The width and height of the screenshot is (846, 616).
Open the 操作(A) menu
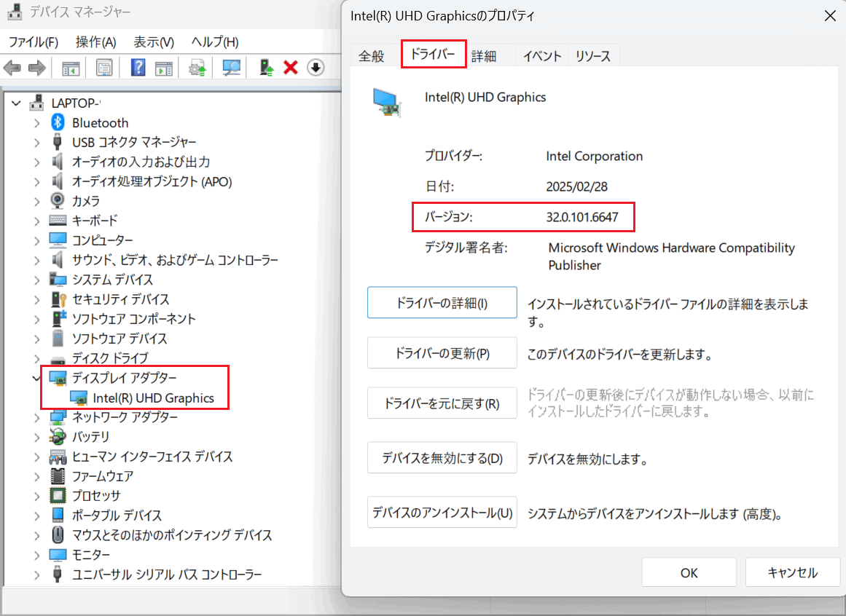(x=96, y=42)
